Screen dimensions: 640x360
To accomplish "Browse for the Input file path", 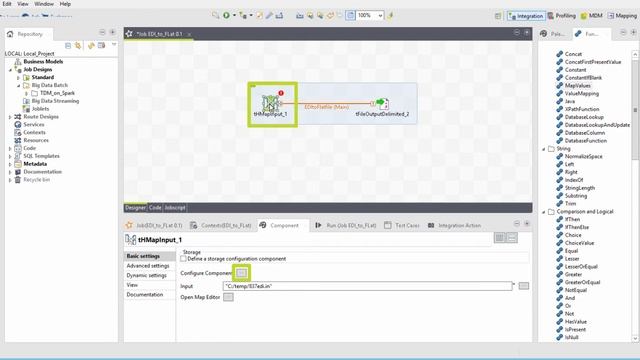I will pyautogui.click(x=524, y=286).
